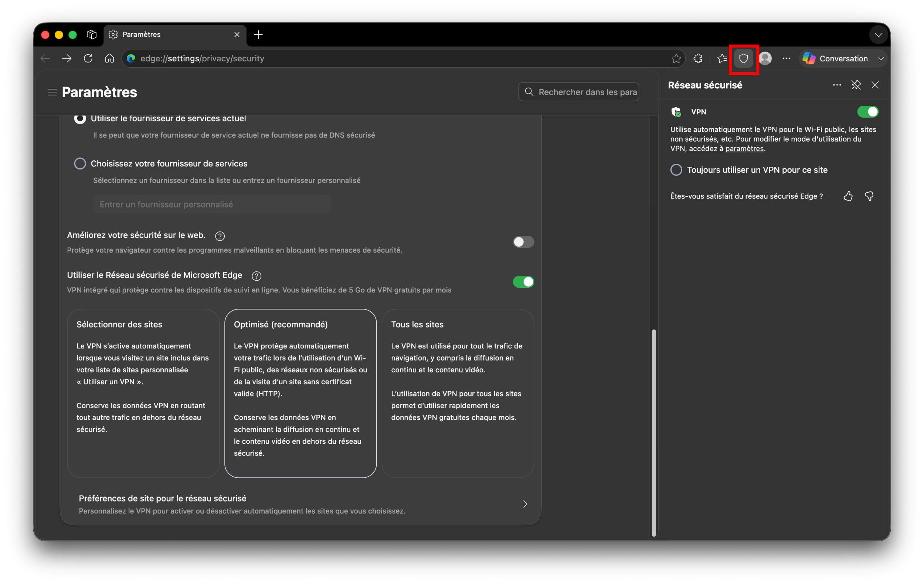
Task: Expand the Conversation dropdown arrow
Action: pos(881,59)
